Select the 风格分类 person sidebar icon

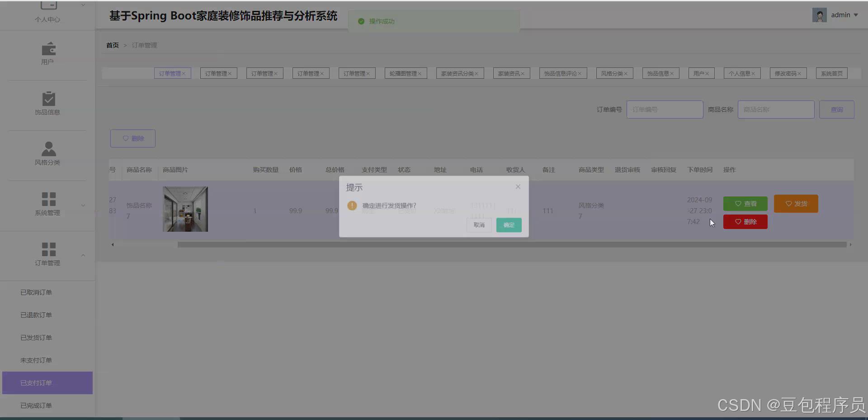47,149
